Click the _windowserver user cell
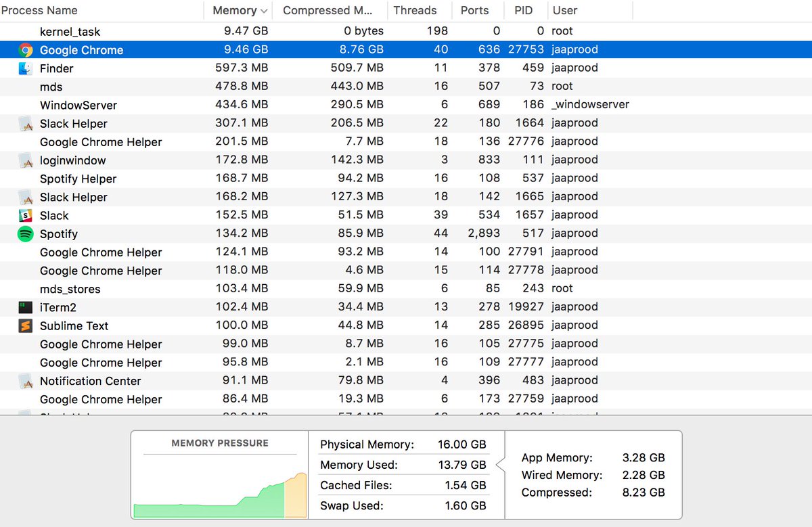Screen dimensions: 812x527 click(590, 105)
